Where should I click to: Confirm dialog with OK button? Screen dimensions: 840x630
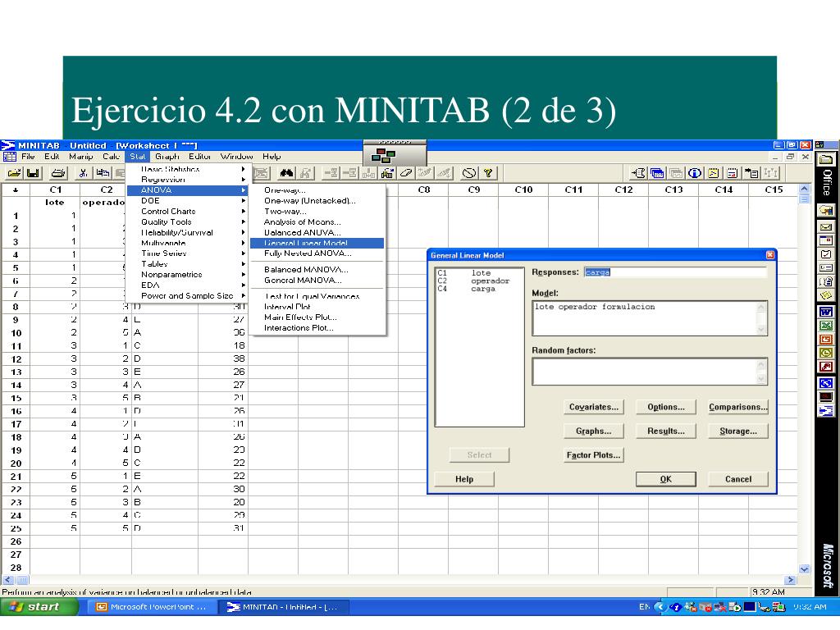point(666,479)
